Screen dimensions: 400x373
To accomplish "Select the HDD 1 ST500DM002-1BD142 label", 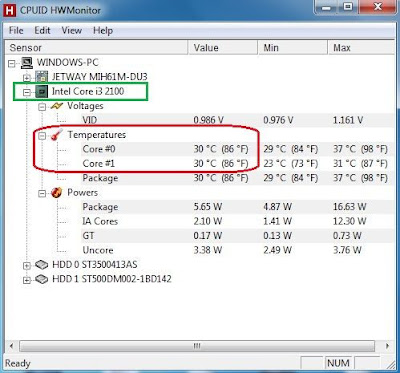I will coord(112,279).
